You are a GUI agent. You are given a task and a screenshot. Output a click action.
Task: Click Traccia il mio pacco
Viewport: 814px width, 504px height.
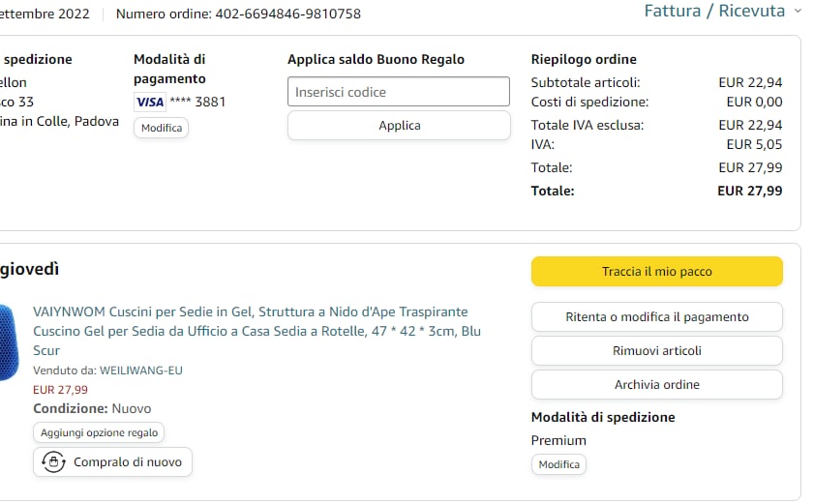[x=656, y=272]
